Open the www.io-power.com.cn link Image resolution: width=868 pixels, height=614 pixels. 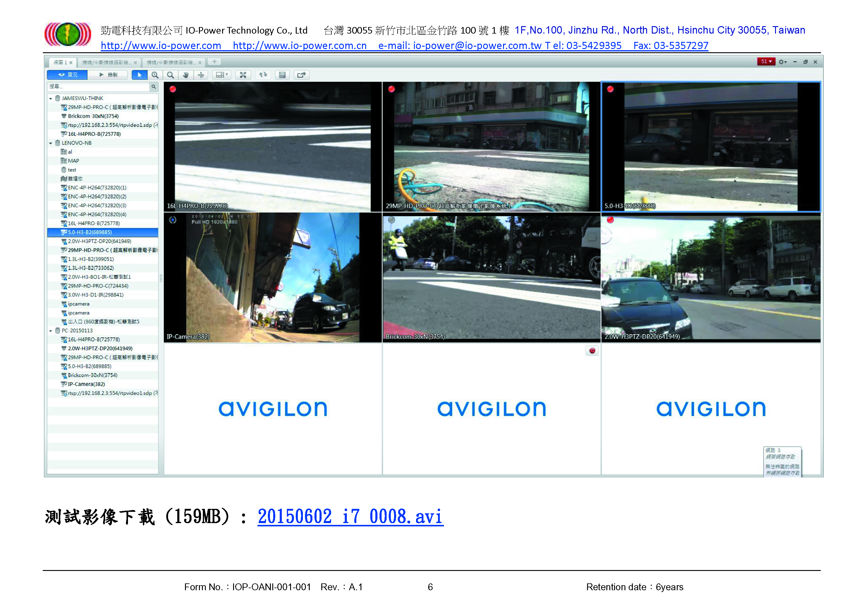click(300, 46)
